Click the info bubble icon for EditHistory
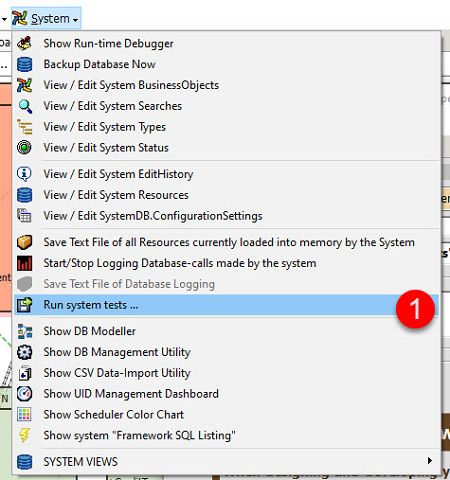This screenshot has height=480, width=450. coord(24,174)
